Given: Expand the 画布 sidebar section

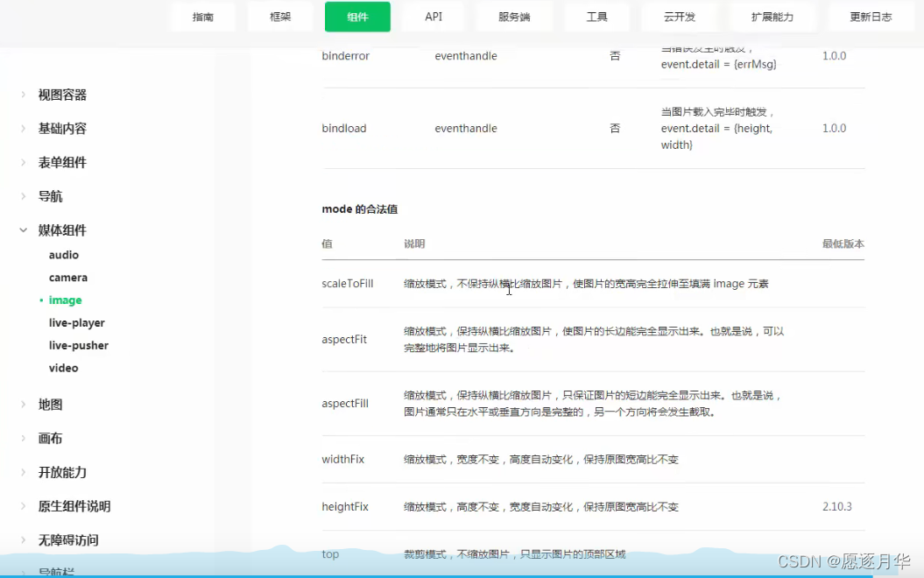Looking at the screenshot, I should click(50, 438).
